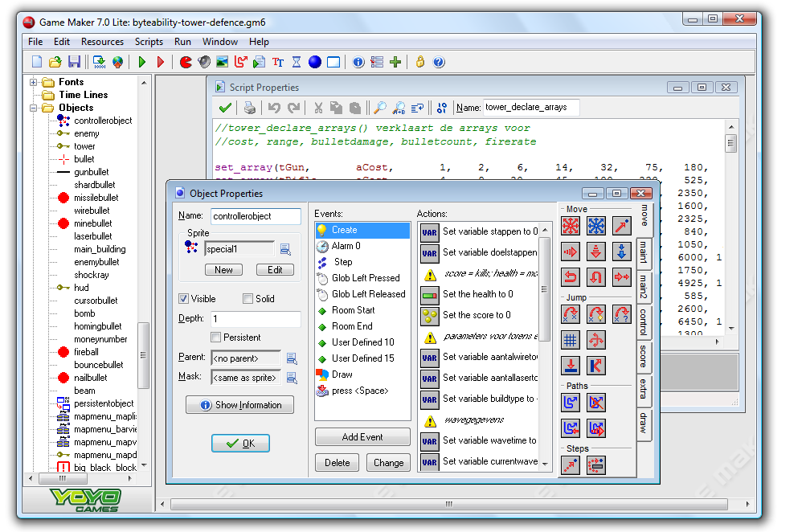Open an existing game via folder icon

point(55,62)
